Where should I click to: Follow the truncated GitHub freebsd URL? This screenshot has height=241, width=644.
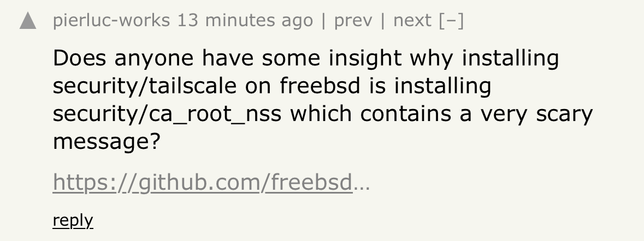(x=211, y=182)
